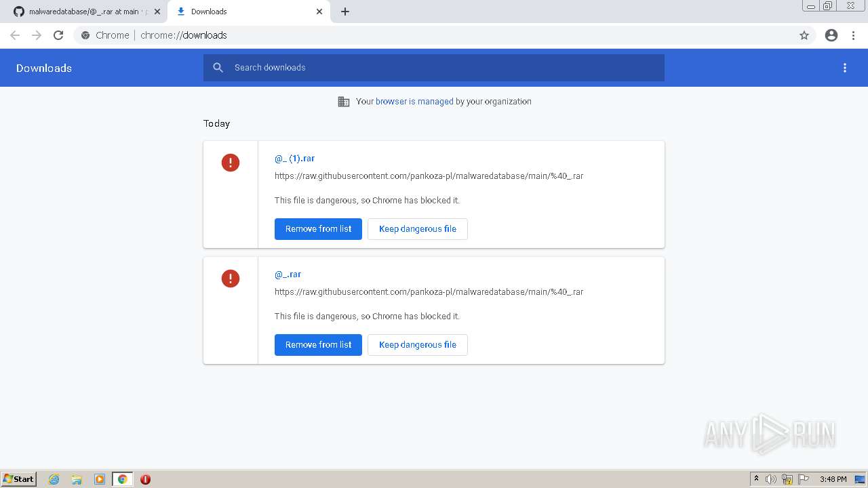Screen dimensions: 868x488
Task: Click the 3:48 PM taskbar clock
Action: pos(833,479)
